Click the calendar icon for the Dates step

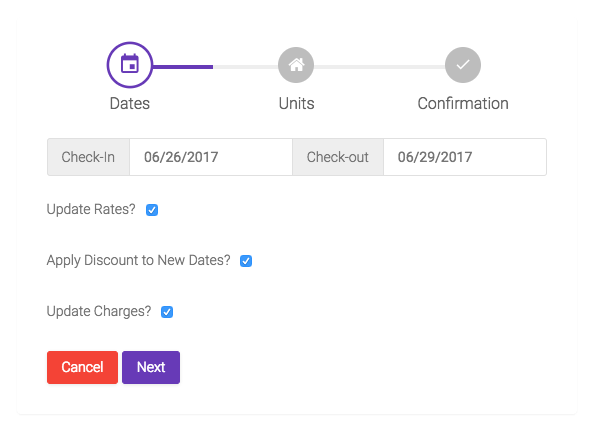(130, 65)
